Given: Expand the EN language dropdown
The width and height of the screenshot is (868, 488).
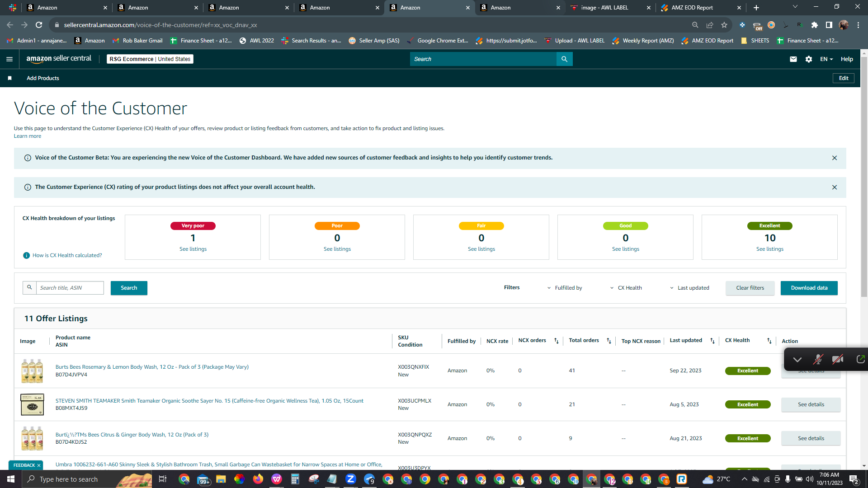Looking at the screenshot, I should click(x=826, y=59).
